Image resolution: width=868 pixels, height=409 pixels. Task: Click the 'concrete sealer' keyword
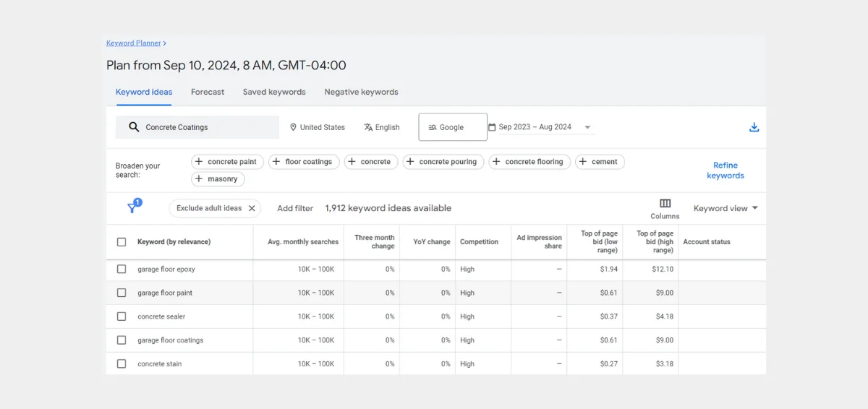tap(161, 317)
